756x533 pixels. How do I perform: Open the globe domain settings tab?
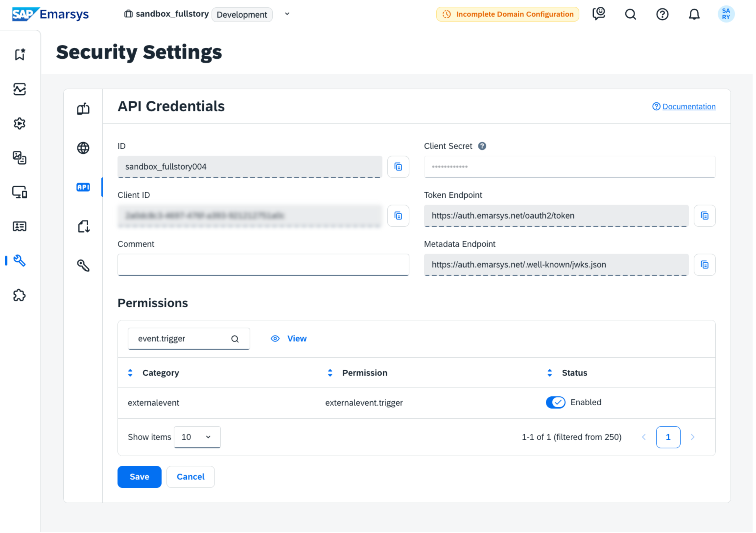pyautogui.click(x=83, y=148)
